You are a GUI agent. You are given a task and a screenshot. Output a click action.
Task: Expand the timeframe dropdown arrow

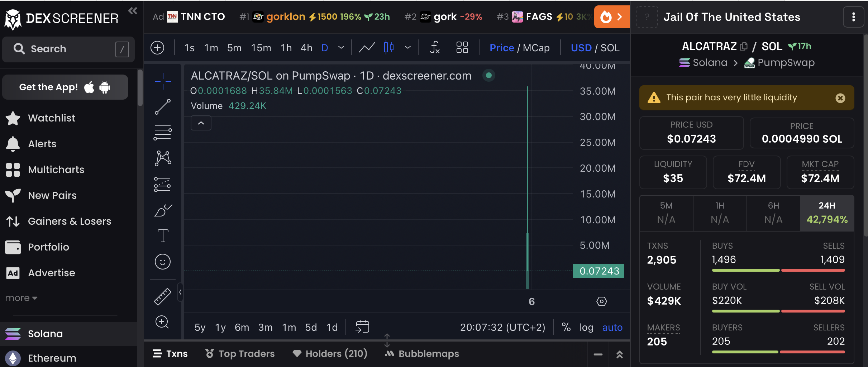[341, 47]
